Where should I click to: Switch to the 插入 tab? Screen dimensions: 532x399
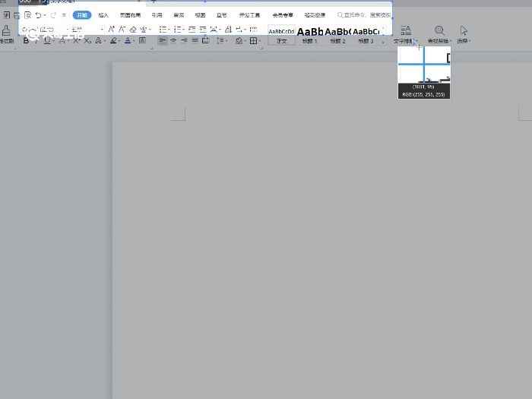pos(103,15)
